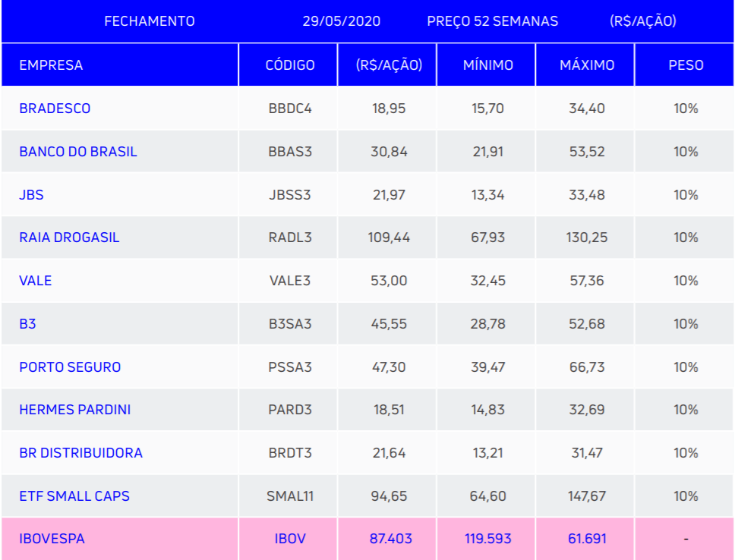Viewport: 735px width, 560px height.
Task: Click BR Distribuidora's price 21,64
Action: click(x=389, y=452)
